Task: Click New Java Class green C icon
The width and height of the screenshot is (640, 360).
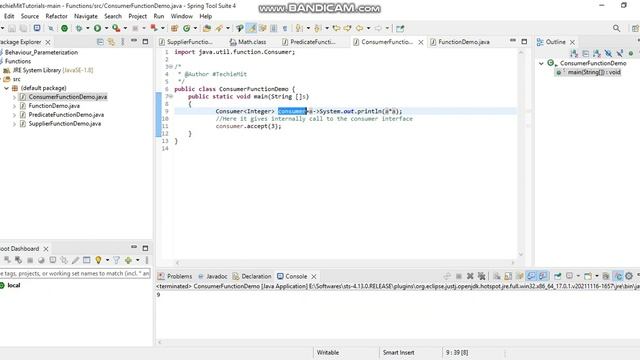Action: 187,28
